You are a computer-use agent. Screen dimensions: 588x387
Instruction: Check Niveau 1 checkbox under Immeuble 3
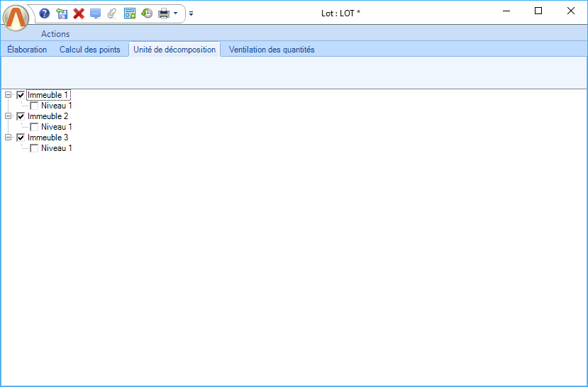[34, 148]
